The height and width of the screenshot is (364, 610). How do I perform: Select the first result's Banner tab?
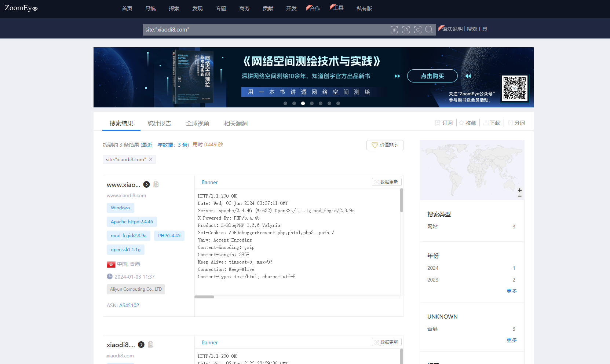[209, 182]
